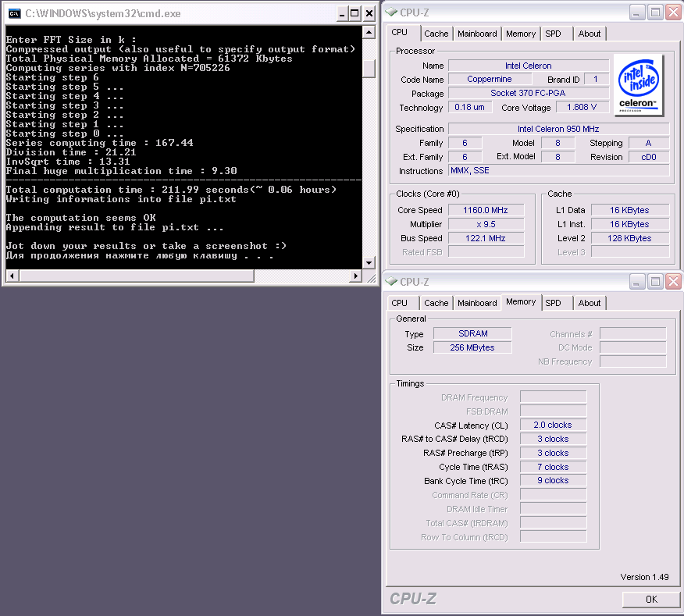Click 'Total computation time' line in cmd
Screen dimensions: 684x616
(171, 190)
